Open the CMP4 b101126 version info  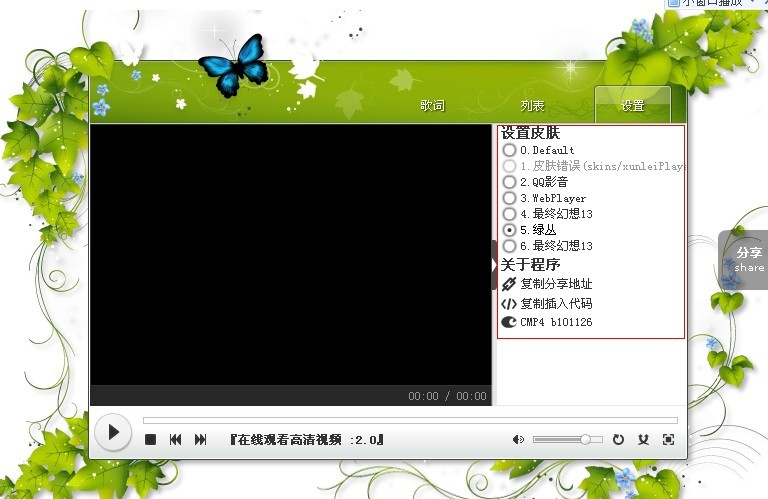click(x=556, y=322)
